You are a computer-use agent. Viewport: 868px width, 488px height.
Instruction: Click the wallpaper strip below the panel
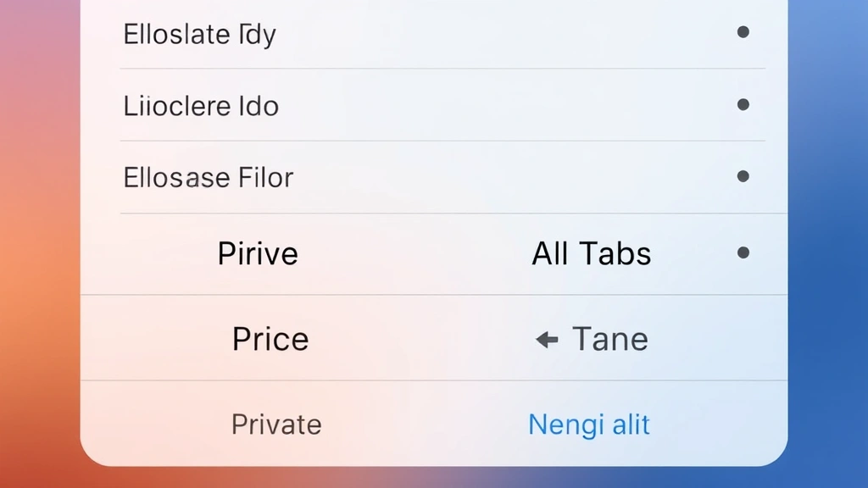tap(434, 478)
